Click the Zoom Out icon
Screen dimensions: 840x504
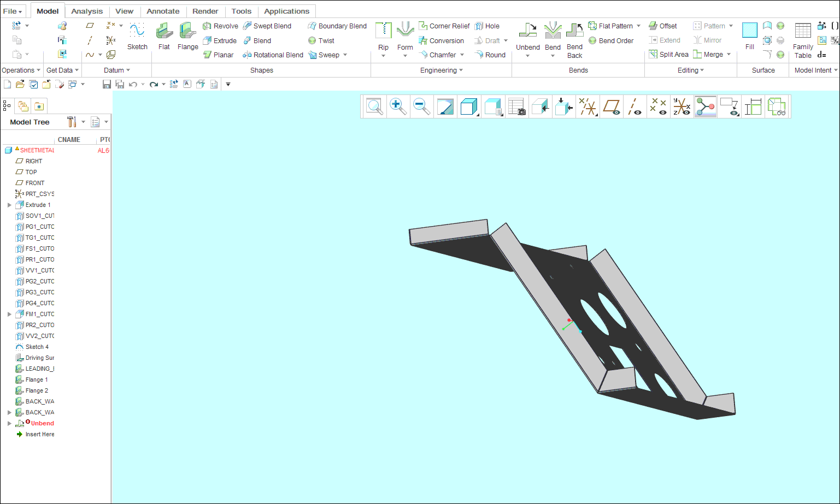(x=421, y=106)
